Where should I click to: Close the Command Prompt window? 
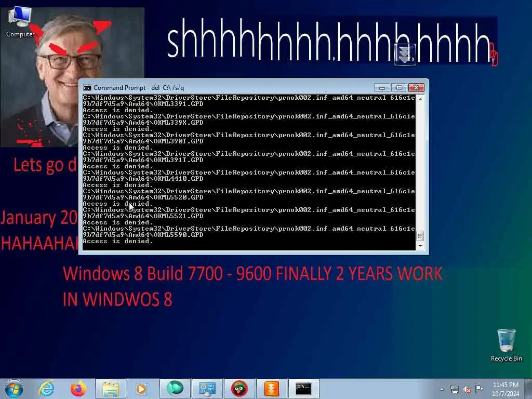pos(416,88)
